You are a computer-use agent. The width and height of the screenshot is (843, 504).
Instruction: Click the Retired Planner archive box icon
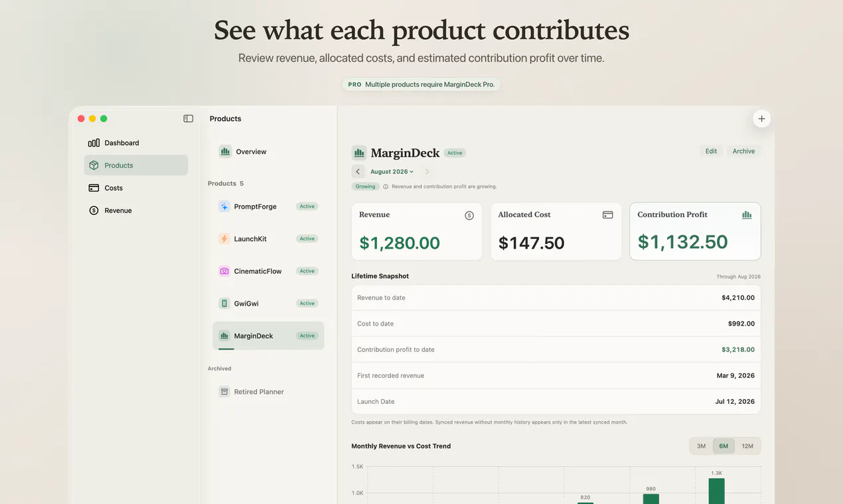point(224,392)
